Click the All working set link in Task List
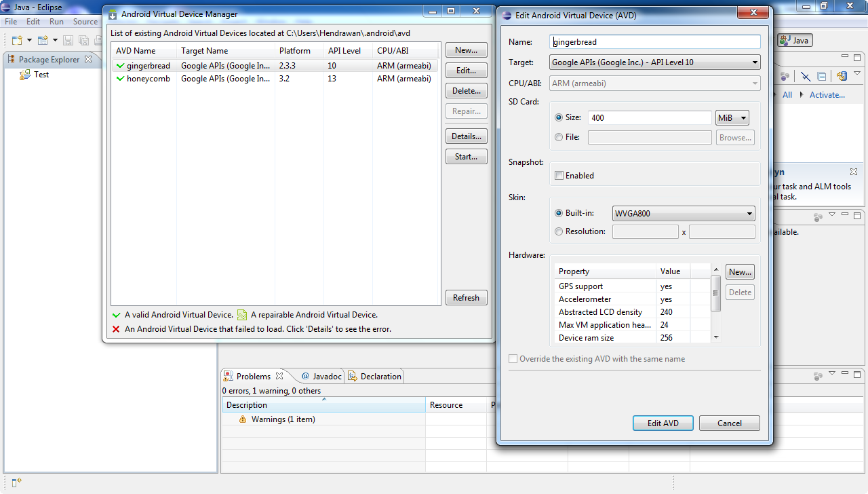This screenshot has width=868, height=494. tap(787, 95)
